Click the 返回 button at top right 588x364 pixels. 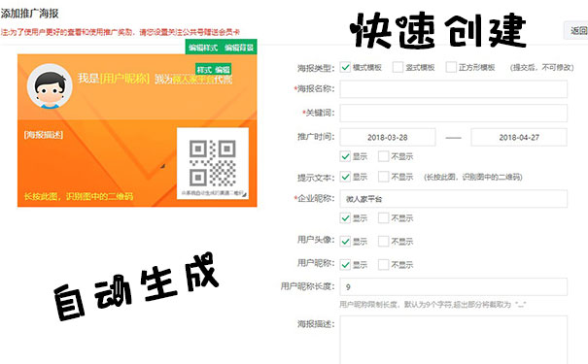(577, 31)
